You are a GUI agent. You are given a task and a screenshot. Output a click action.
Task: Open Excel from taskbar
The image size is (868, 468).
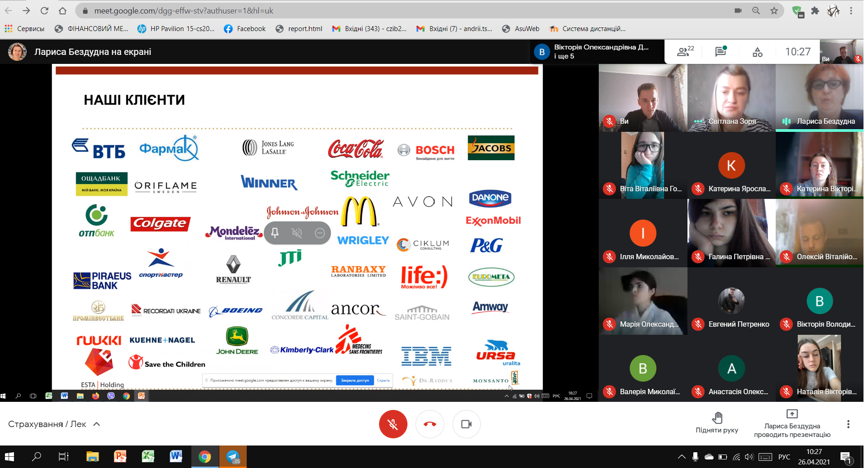pos(148,457)
